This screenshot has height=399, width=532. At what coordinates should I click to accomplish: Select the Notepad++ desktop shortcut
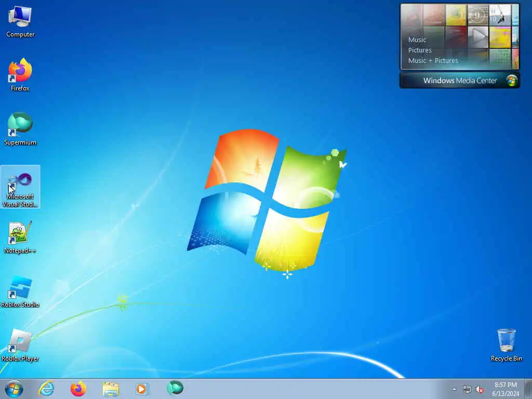20,237
